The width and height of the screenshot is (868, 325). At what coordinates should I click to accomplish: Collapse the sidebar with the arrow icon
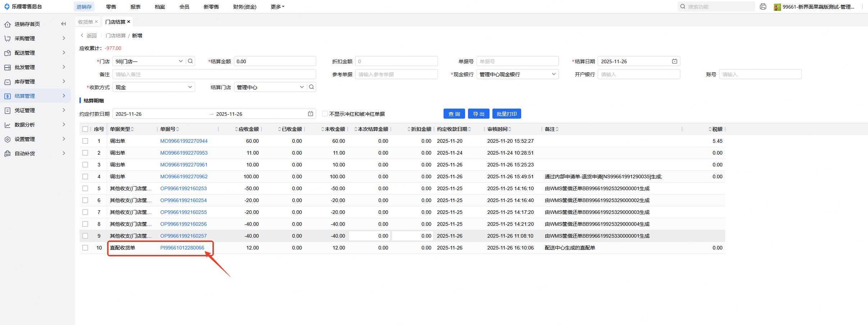64,24
